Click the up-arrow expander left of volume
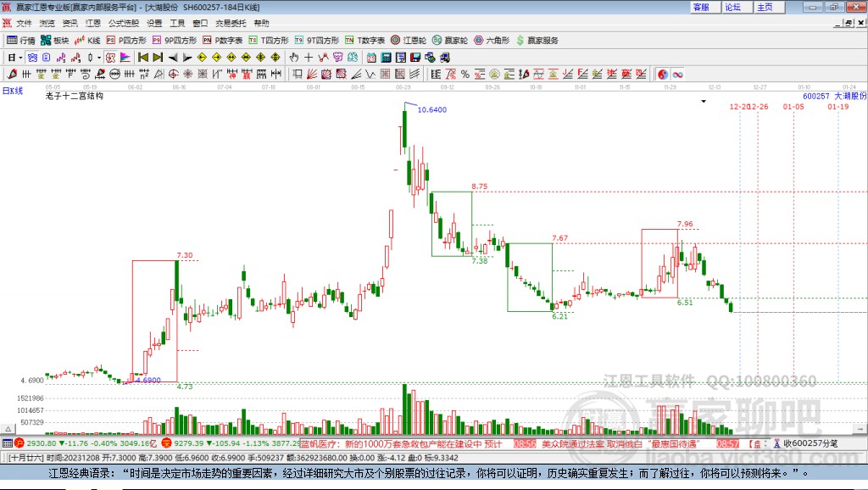868x490 pixels. 8,429
